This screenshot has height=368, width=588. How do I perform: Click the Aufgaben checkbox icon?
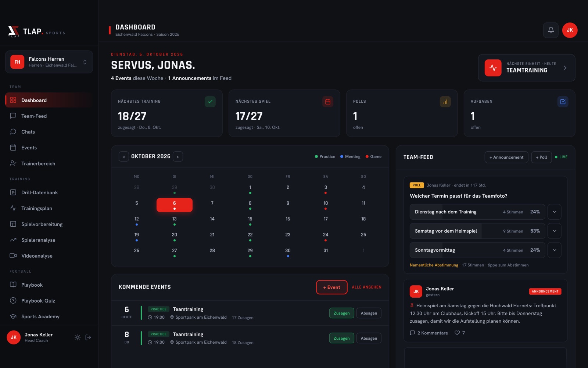click(563, 102)
